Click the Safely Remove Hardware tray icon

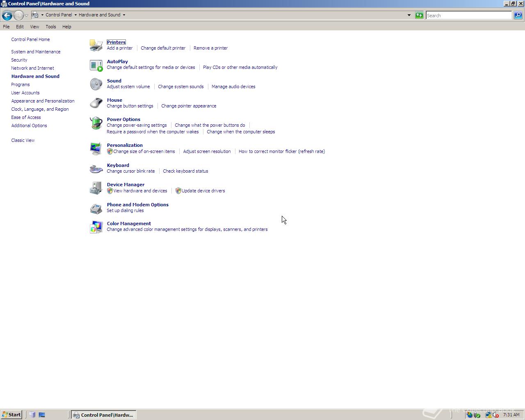pos(477,415)
